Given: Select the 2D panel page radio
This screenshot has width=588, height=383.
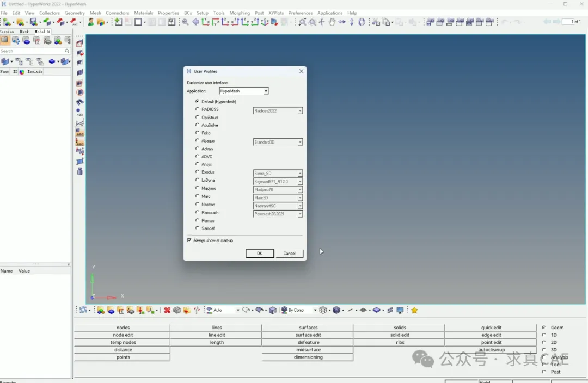Looking at the screenshot, I should pyautogui.click(x=544, y=342).
